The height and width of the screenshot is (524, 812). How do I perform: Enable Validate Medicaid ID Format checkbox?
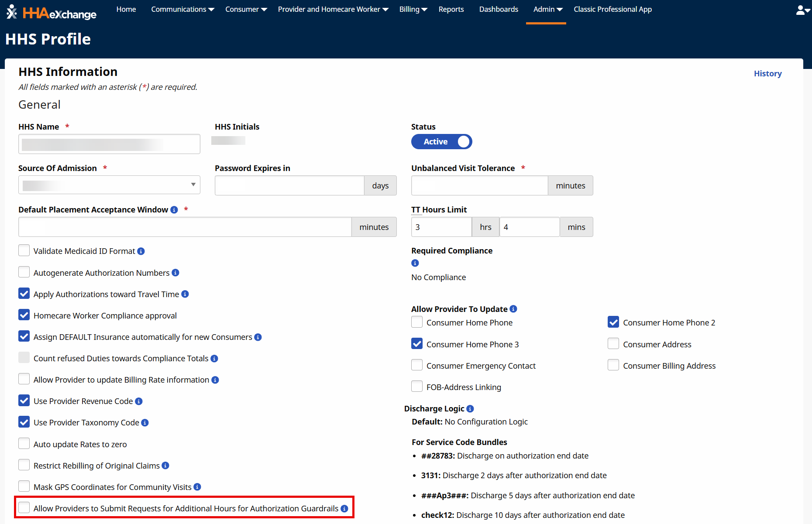pyautogui.click(x=24, y=251)
